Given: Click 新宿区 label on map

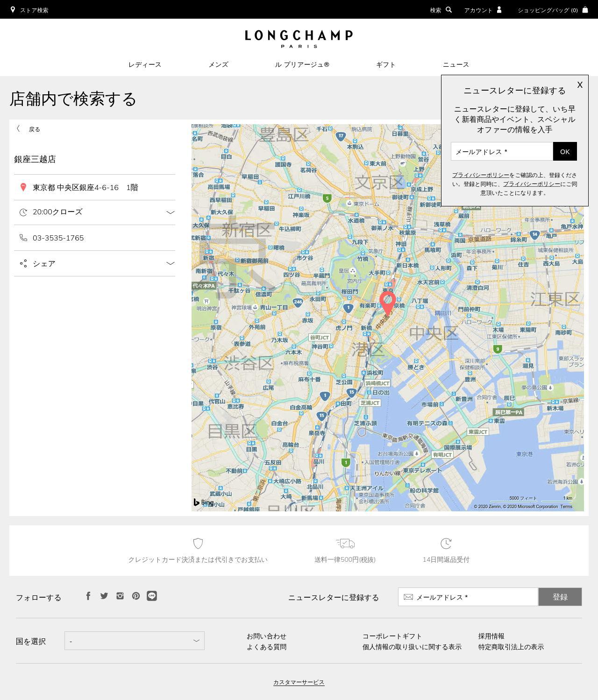Looking at the screenshot, I should point(246,230).
